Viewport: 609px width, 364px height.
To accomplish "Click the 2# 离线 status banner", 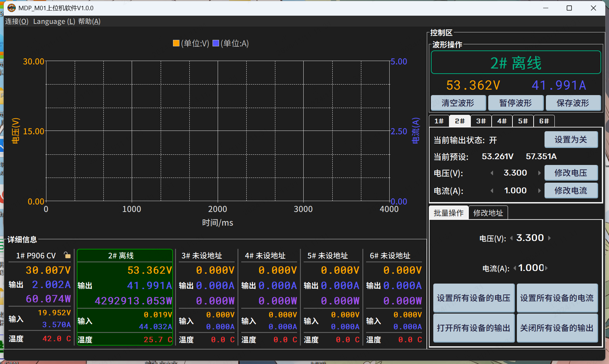I will pos(516,63).
